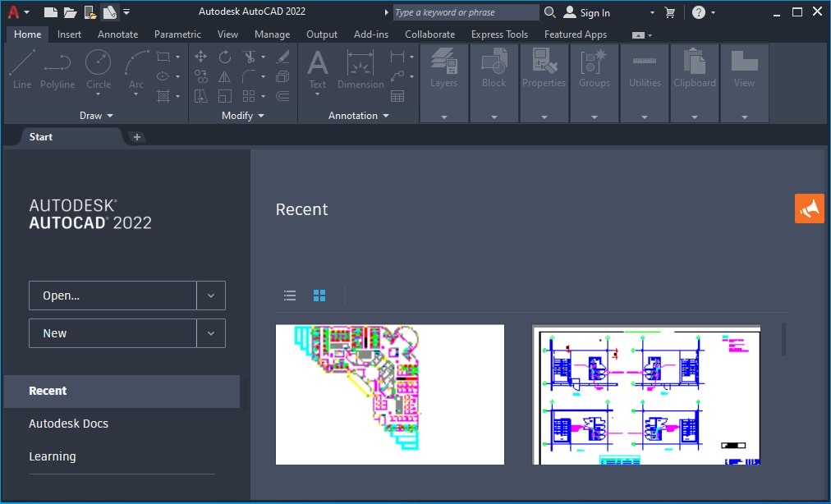Open the colorful floor plan thumbnail
The height and width of the screenshot is (504, 831).
point(390,395)
